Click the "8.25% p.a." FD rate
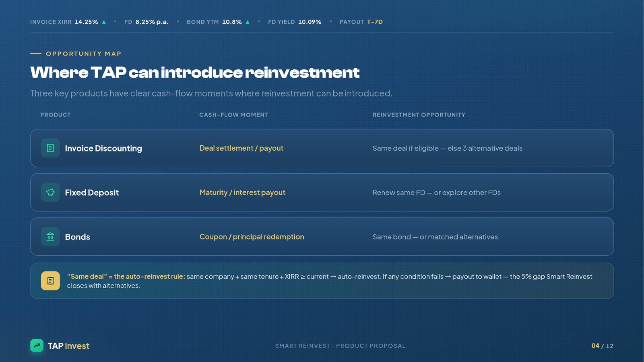Screen dimensions: 644x362 [x=152, y=22]
